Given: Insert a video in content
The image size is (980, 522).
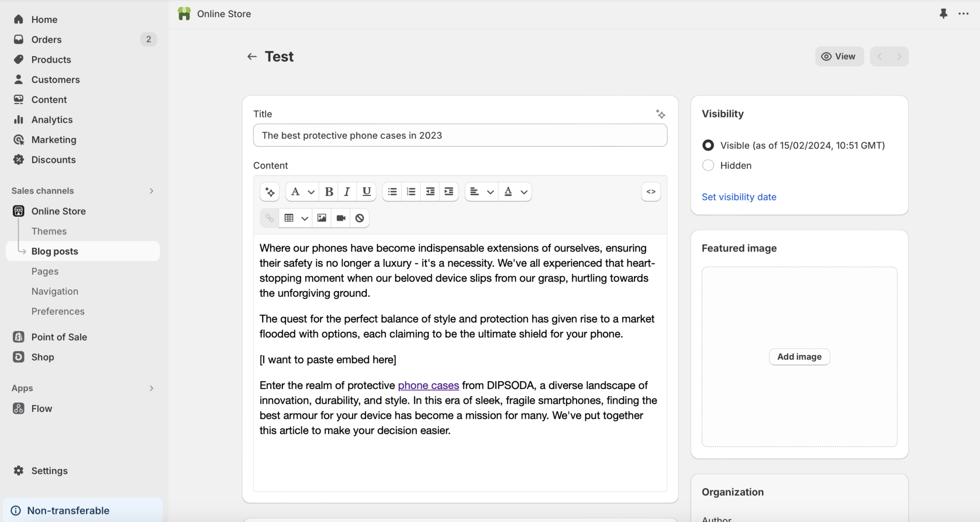Looking at the screenshot, I should [341, 218].
